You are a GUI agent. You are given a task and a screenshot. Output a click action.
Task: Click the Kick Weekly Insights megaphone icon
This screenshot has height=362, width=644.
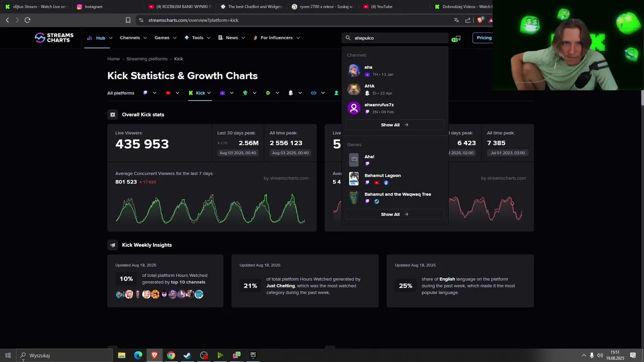pos(113,245)
